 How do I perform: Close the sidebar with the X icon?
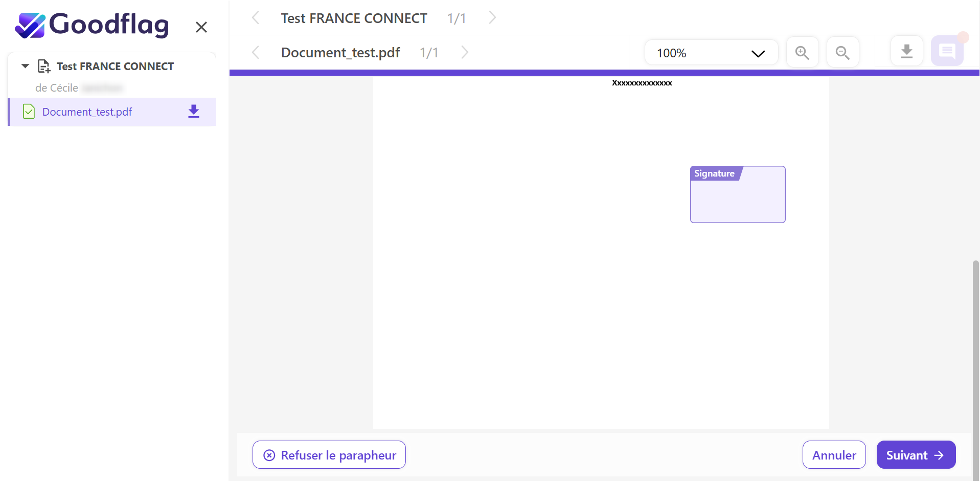(201, 27)
